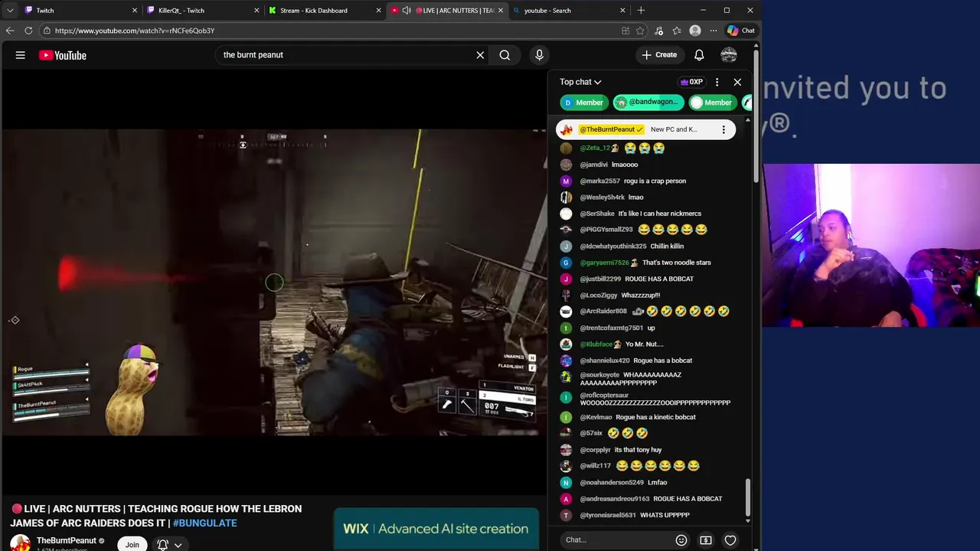
Task: Open pinned message options menu
Action: 724,129
